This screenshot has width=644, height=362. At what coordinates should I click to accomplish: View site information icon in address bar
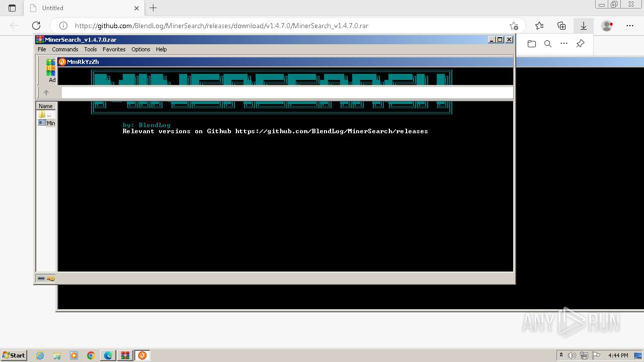pos(63,26)
